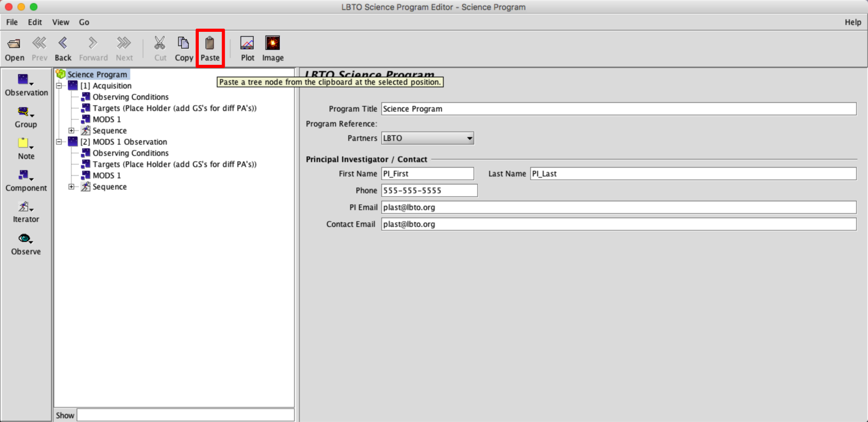Screen dimensions: 868x422
Task: Click the First Name field
Action: click(x=428, y=173)
